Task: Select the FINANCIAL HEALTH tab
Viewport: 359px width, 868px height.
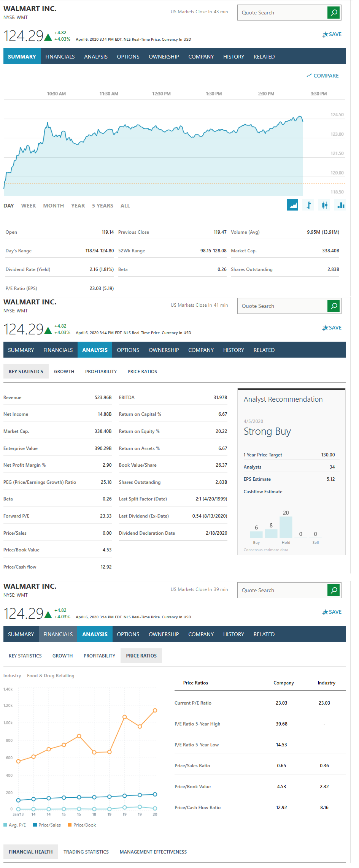Action: (31, 852)
